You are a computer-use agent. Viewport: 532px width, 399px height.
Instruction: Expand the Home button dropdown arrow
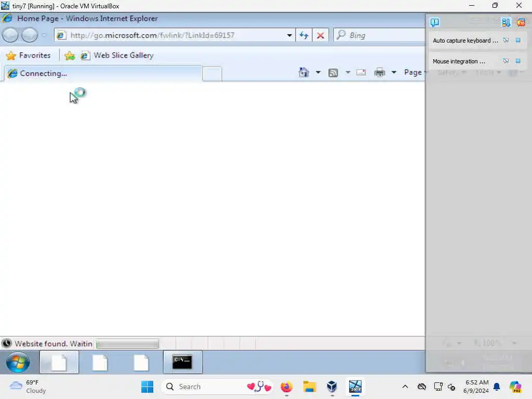[318, 72]
